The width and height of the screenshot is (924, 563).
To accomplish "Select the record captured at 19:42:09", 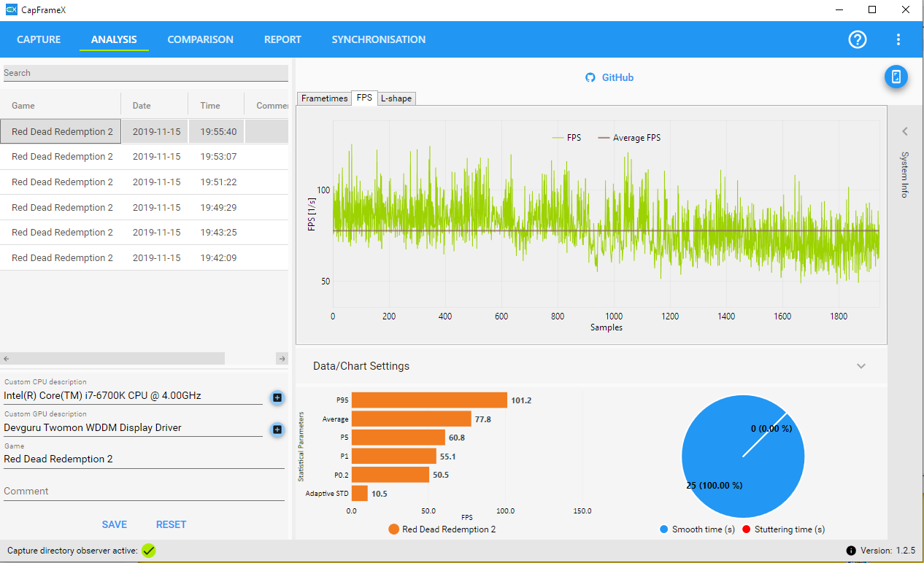I will click(144, 258).
